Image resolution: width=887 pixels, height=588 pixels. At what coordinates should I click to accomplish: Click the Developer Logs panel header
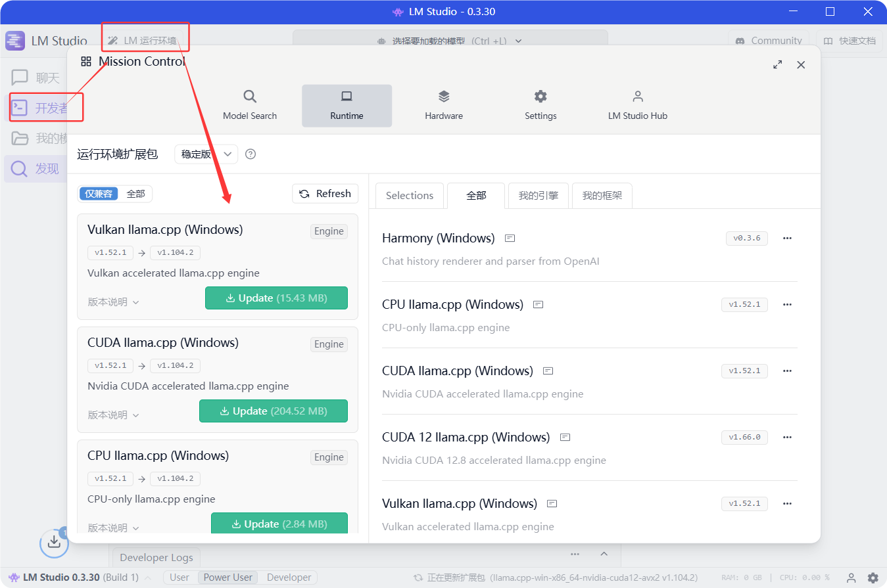click(x=156, y=558)
